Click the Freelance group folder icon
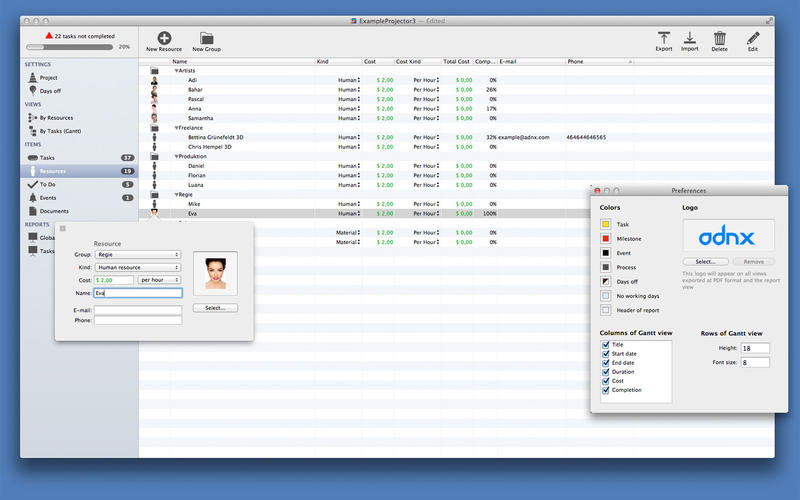This screenshot has height=500, width=800. (x=155, y=128)
